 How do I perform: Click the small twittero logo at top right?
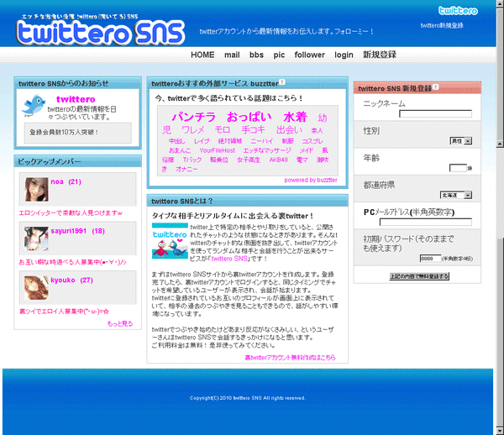point(458,11)
